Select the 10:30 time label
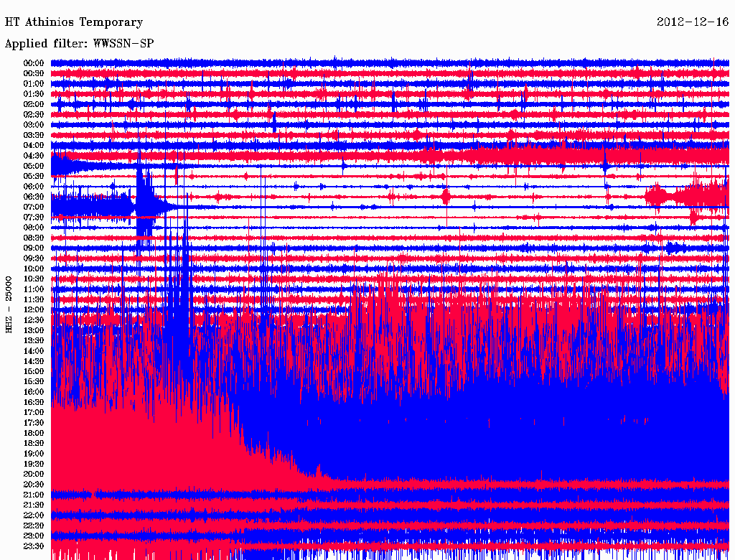The width and height of the screenshot is (735, 560). click(x=34, y=279)
